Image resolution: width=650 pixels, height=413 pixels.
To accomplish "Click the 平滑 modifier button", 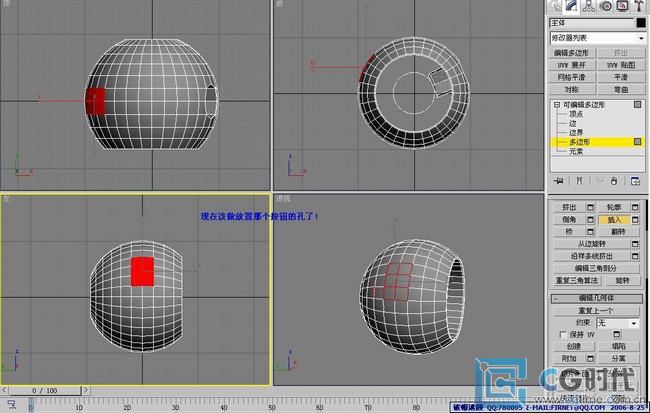I will (621, 77).
